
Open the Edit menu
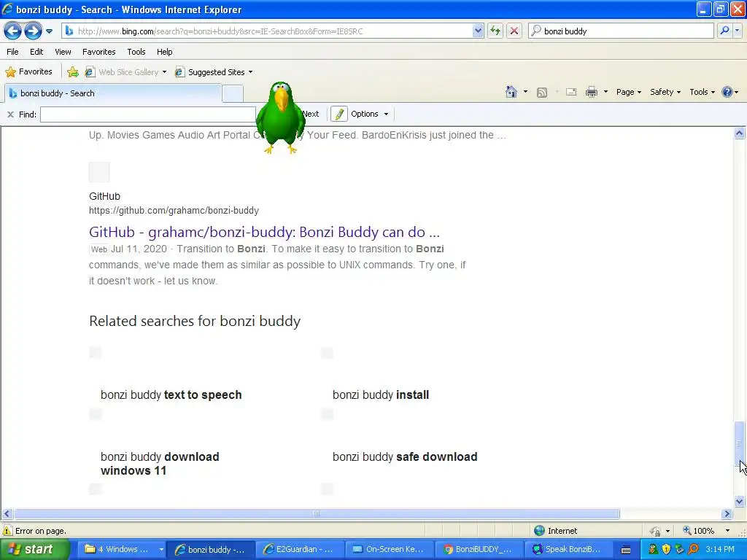pos(36,52)
